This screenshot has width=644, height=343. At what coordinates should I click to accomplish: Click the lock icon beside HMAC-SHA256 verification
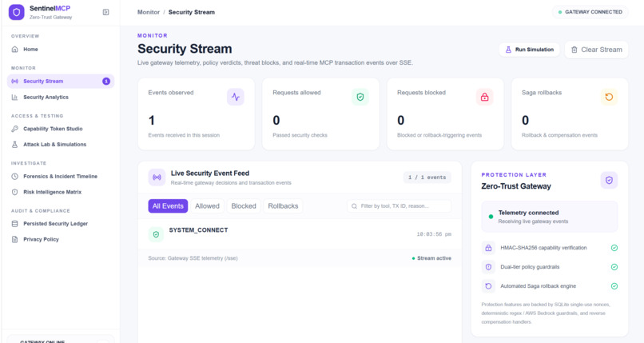click(488, 248)
